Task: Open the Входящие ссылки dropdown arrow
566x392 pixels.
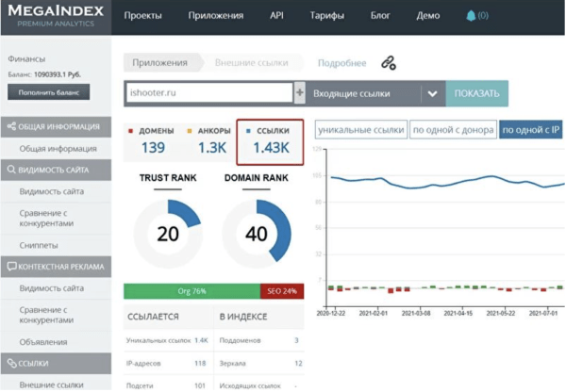Action: point(432,93)
